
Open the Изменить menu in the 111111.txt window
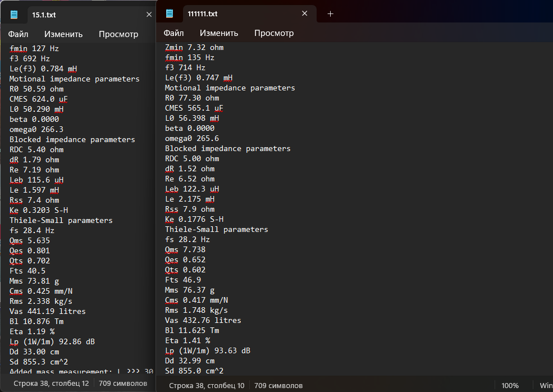[219, 33]
